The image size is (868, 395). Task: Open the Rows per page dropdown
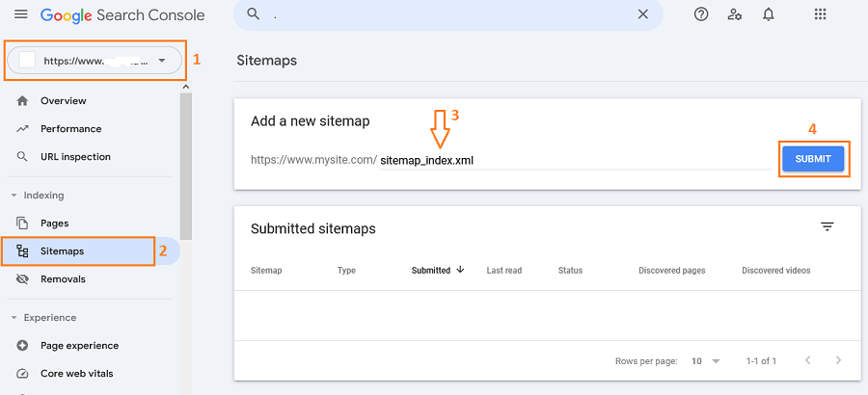[x=706, y=361]
